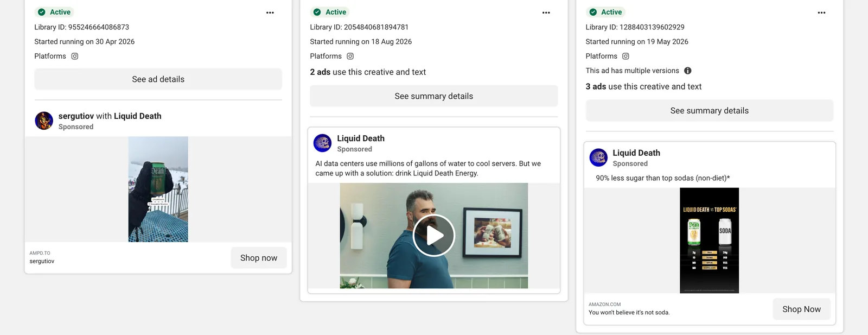Click Library ID: 2054840681894781

(x=359, y=27)
